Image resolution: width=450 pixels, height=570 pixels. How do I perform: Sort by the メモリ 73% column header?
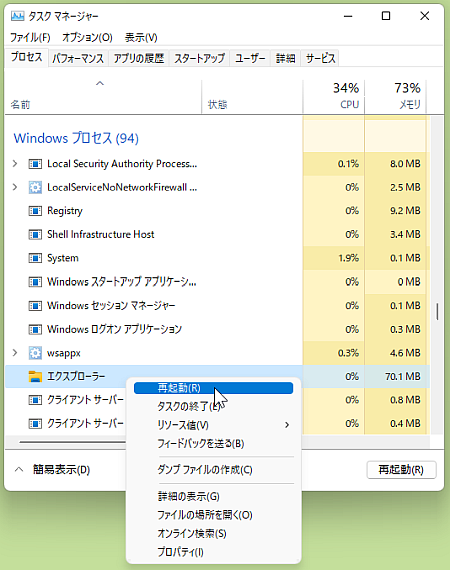[395, 96]
